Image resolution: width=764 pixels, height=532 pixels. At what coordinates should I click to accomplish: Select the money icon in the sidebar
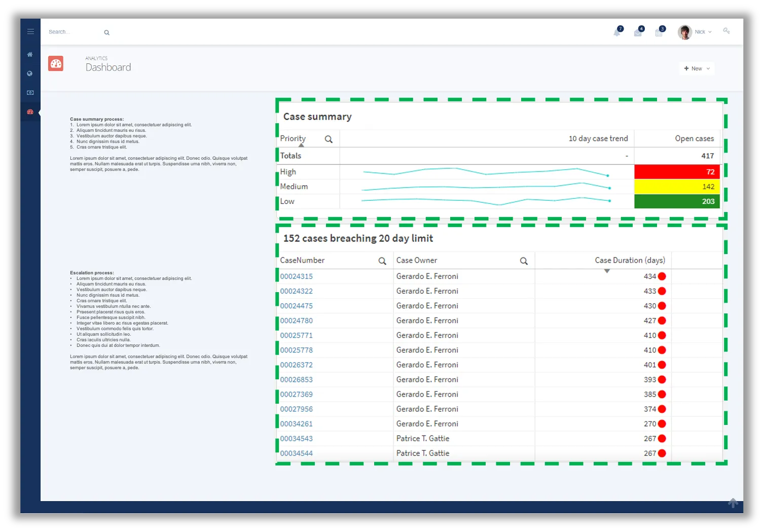tap(30, 92)
